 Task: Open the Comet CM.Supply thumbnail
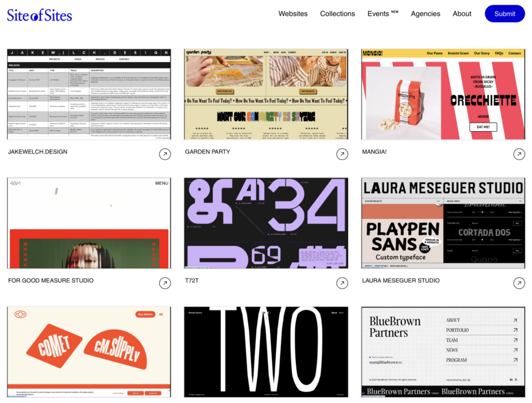tap(89, 352)
